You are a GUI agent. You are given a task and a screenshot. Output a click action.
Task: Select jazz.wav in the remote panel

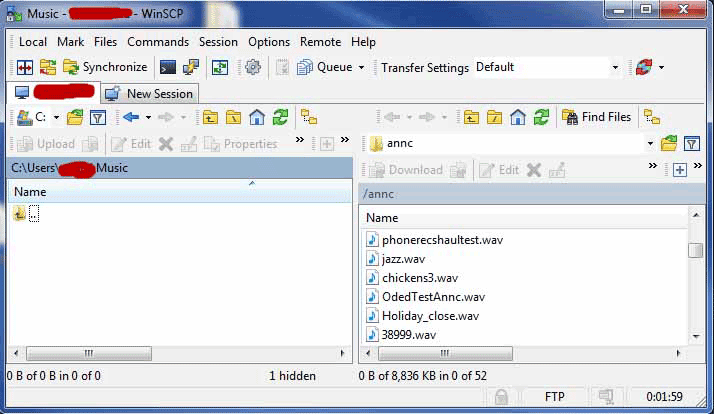click(x=403, y=259)
